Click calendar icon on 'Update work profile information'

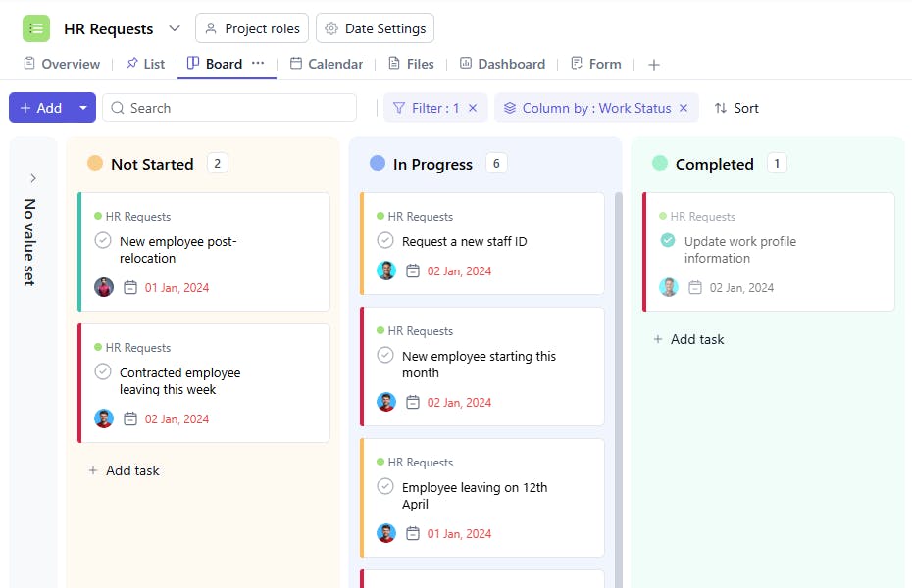[695, 288]
